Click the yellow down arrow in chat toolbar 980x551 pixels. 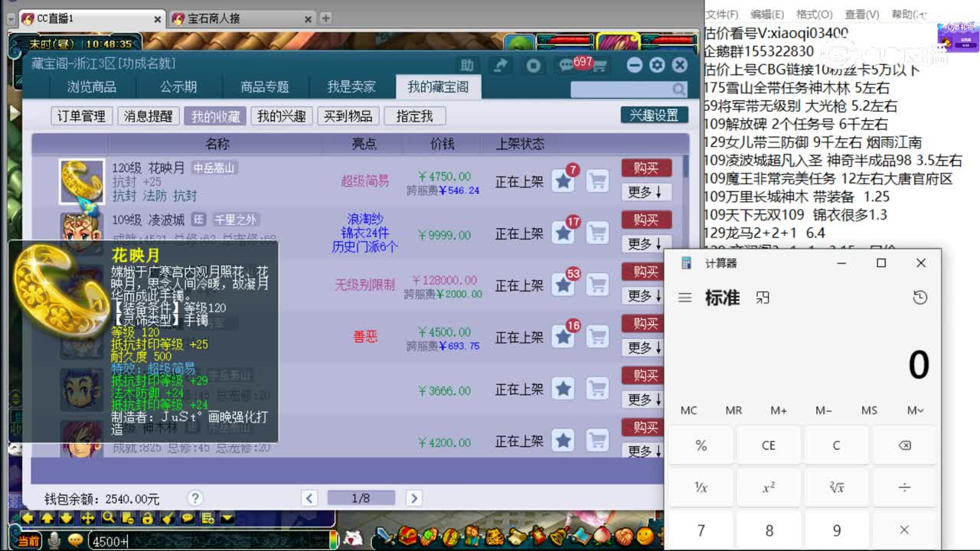tap(67, 518)
